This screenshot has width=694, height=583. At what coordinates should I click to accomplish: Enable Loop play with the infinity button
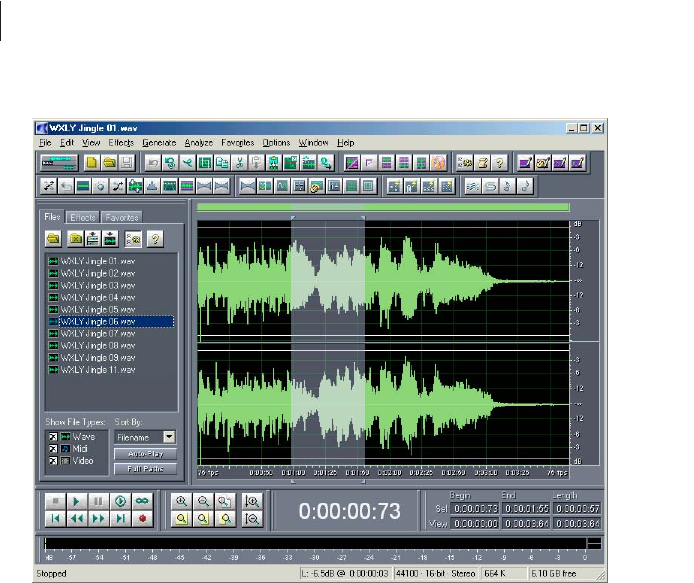tap(143, 501)
